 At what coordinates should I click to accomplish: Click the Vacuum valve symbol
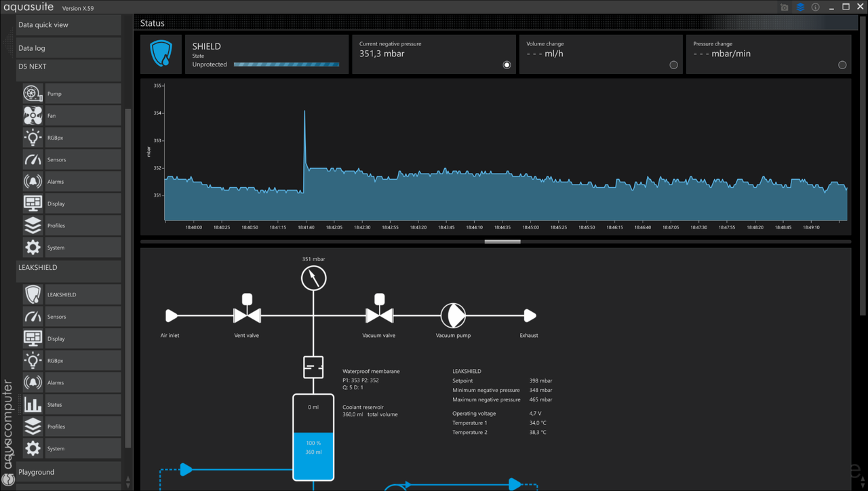pos(380,309)
